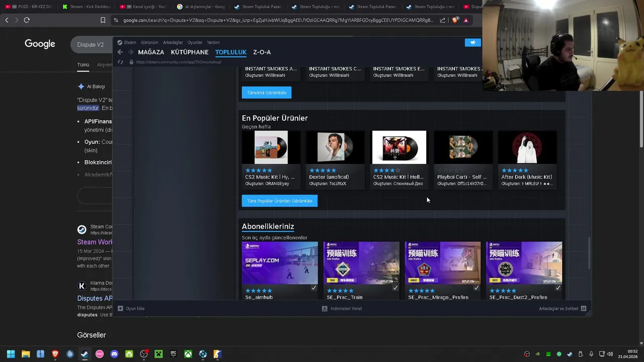Open File Explorer from taskbar

click(x=26, y=354)
